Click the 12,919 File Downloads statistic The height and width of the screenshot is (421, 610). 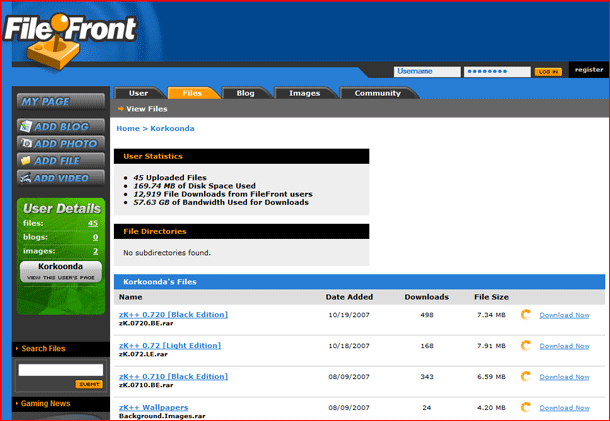tap(223, 194)
